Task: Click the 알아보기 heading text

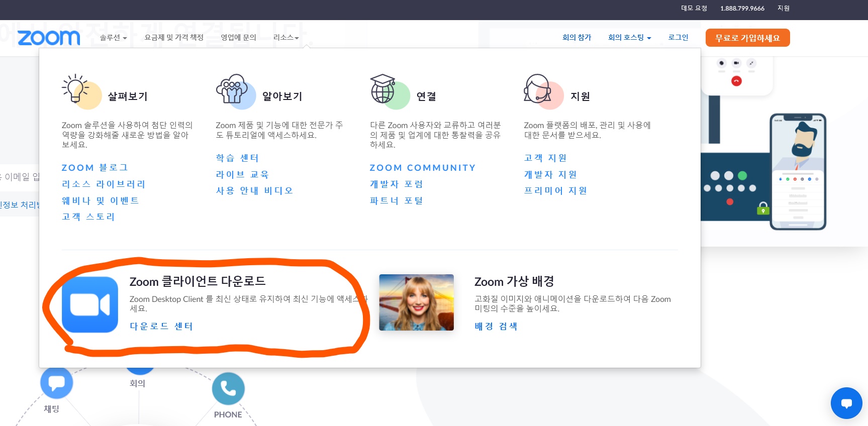Action: point(282,96)
